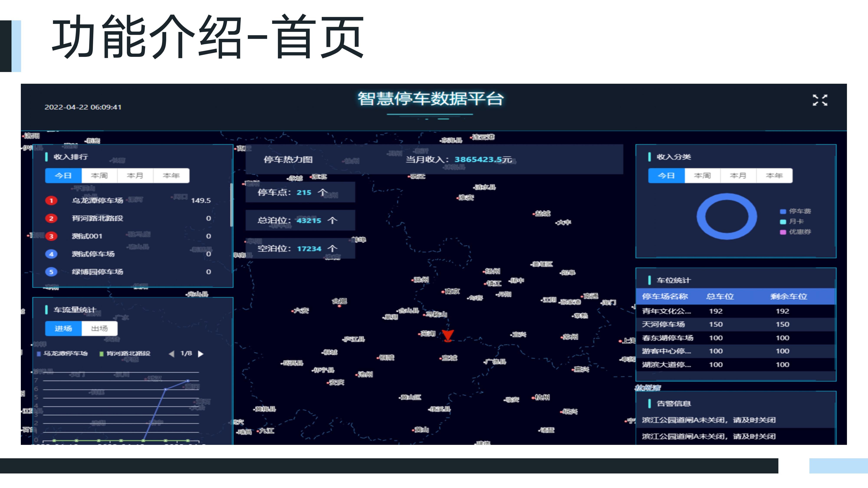The width and height of the screenshot is (868, 488).
Task: Click 收入排行 list scrollbar
Action: (231, 205)
